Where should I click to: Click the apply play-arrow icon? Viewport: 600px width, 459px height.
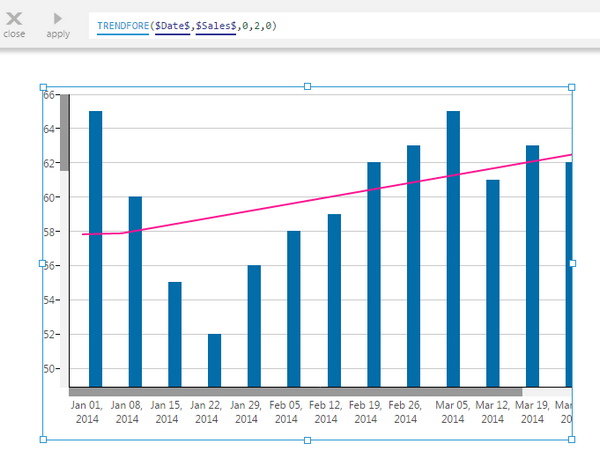[x=57, y=18]
